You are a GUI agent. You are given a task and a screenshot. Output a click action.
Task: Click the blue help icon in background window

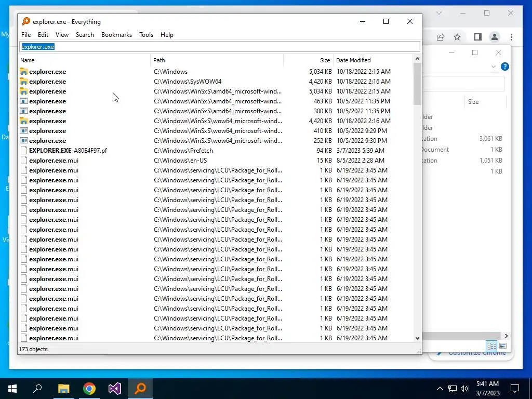pos(504,66)
